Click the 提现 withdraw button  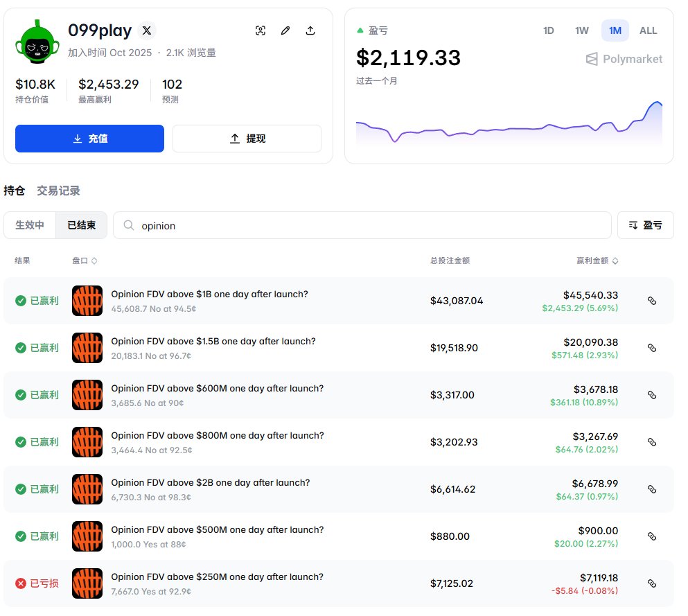coord(247,139)
